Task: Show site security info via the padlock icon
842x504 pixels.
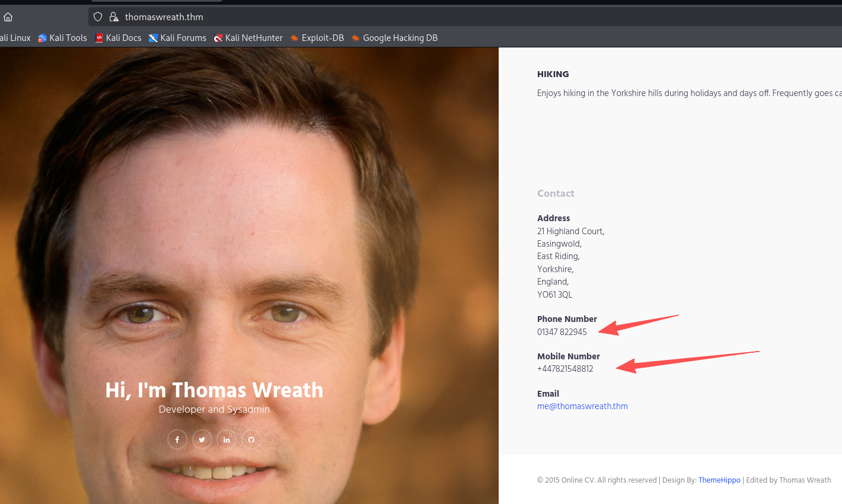Action: point(114,17)
